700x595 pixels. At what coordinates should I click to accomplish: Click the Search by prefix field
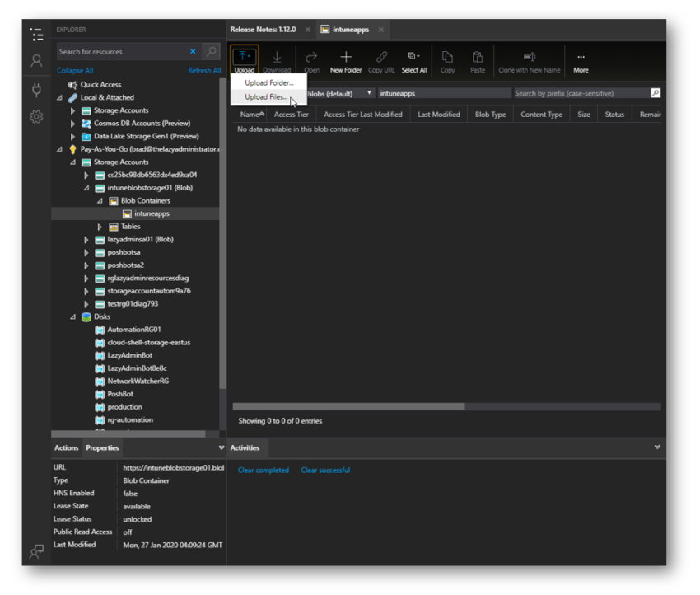581,93
